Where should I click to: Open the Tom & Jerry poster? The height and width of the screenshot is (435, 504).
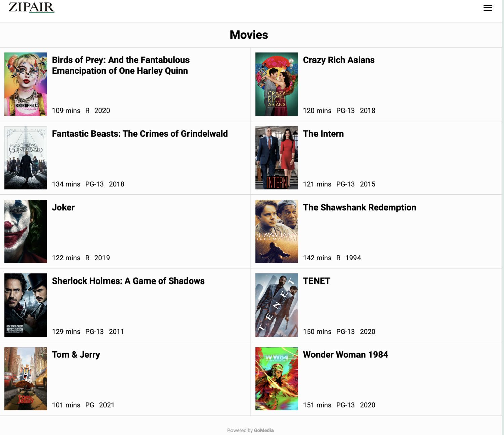[x=26, y=379]
